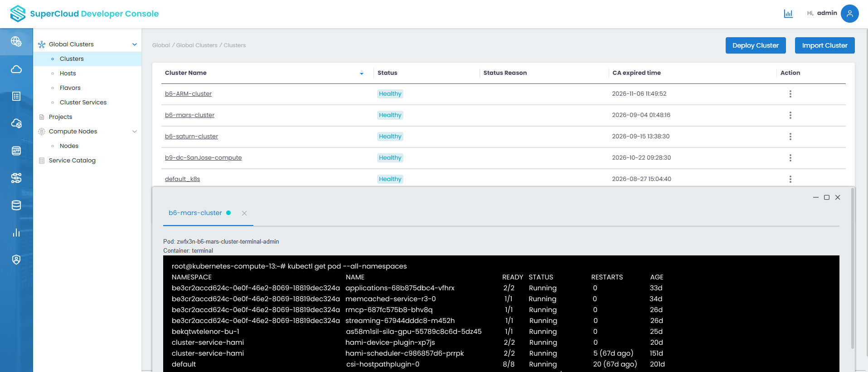Open the database icon in sidebar
868x372 pixels.
tap(16, 205)
